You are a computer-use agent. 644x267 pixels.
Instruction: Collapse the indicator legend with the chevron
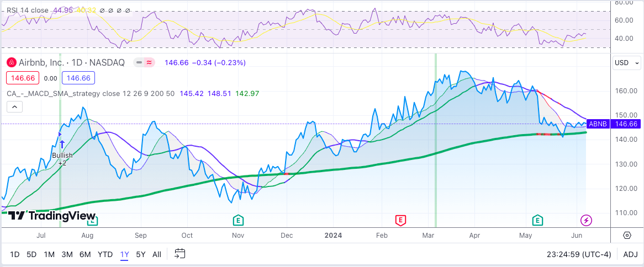click(x=14, y=107)
